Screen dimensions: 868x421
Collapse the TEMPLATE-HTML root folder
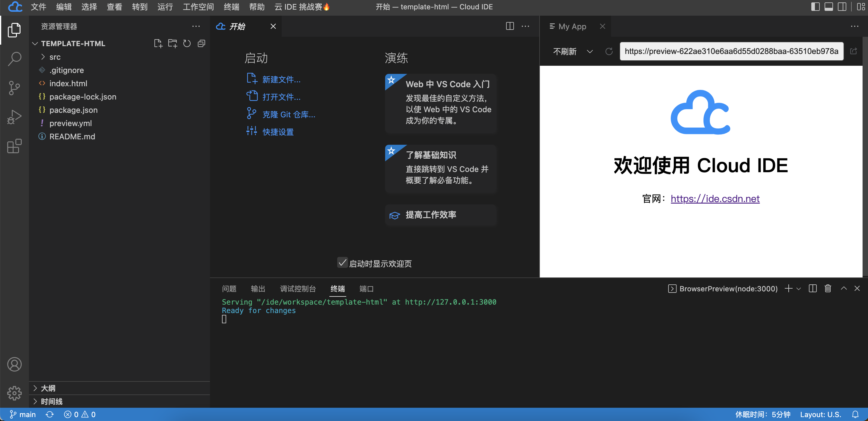[x=35, y=43]
